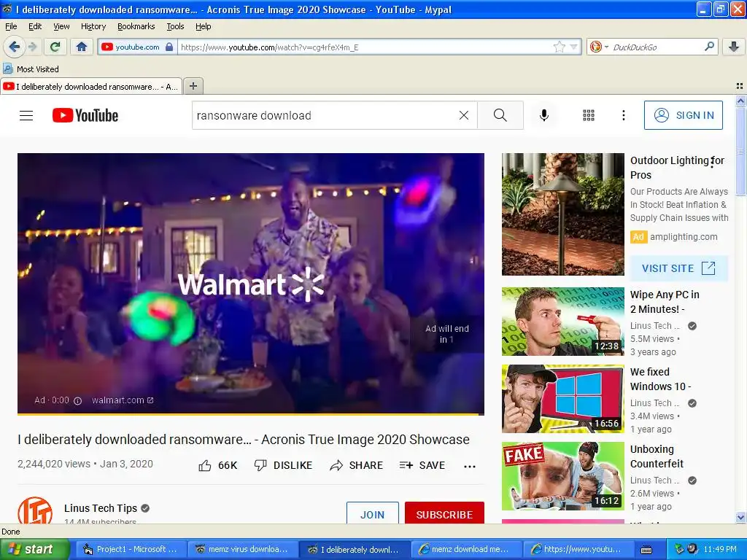Open the video more actions ellipsis

point(470,466)
